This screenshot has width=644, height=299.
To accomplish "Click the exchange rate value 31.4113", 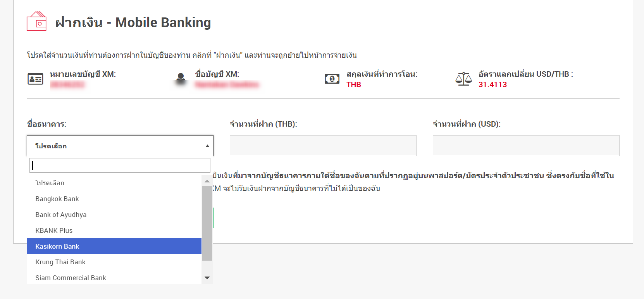I will (x=492, y=84).
